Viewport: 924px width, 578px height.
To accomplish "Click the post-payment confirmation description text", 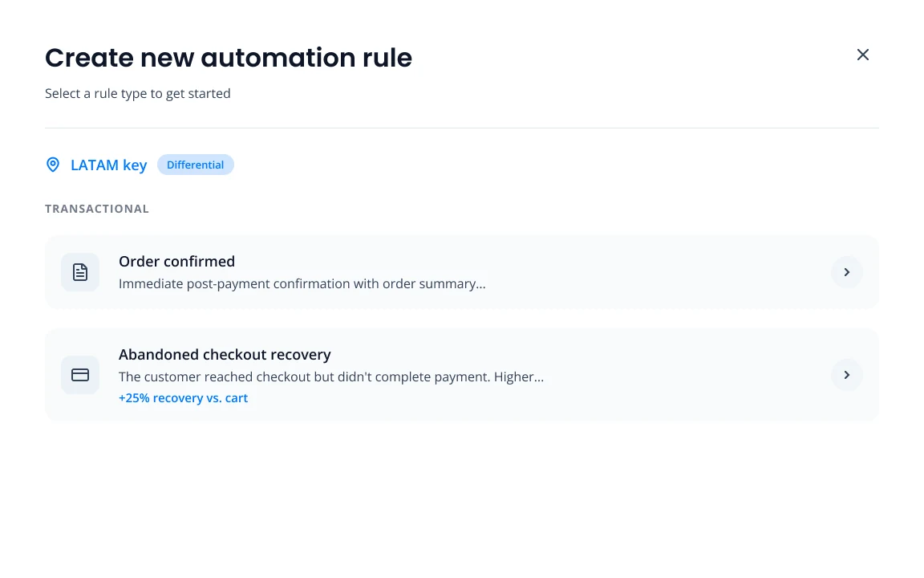I will click(x=302, y=283).
